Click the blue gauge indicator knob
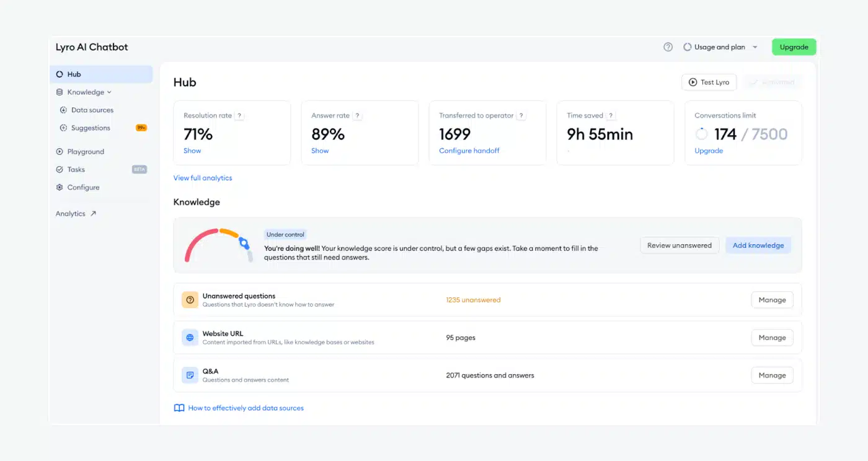 (244, 244)
